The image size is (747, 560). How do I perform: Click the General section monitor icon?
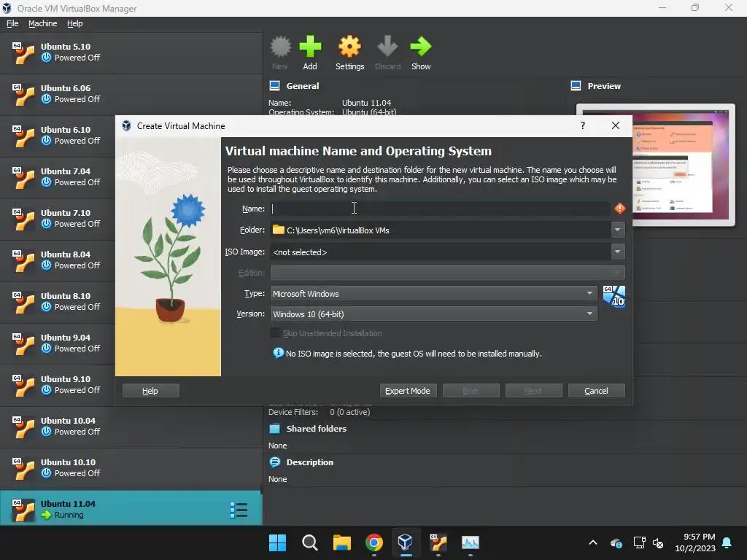[274, 86]
